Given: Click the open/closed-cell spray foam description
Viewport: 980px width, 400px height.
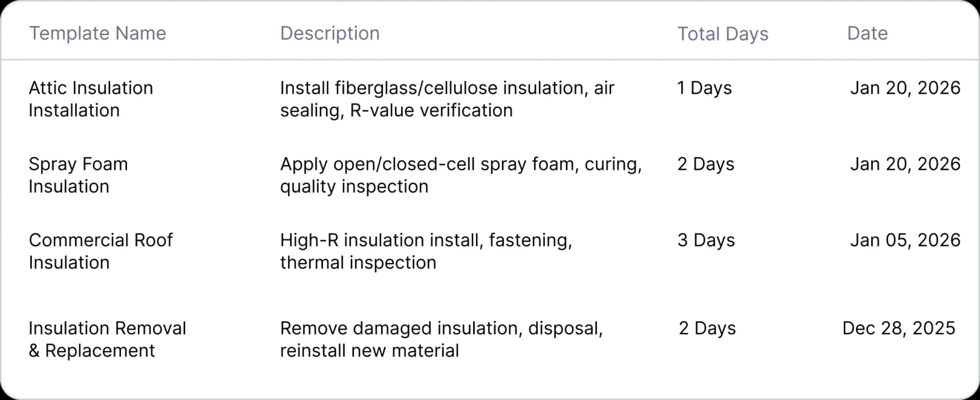Looking at the screenshot, I should pos(460,175).
